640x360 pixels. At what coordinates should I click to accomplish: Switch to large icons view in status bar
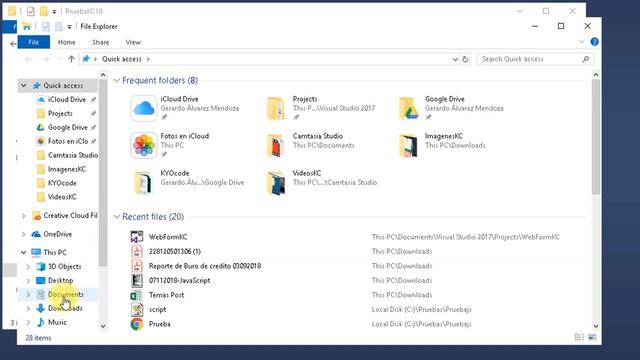pos(592,337)
